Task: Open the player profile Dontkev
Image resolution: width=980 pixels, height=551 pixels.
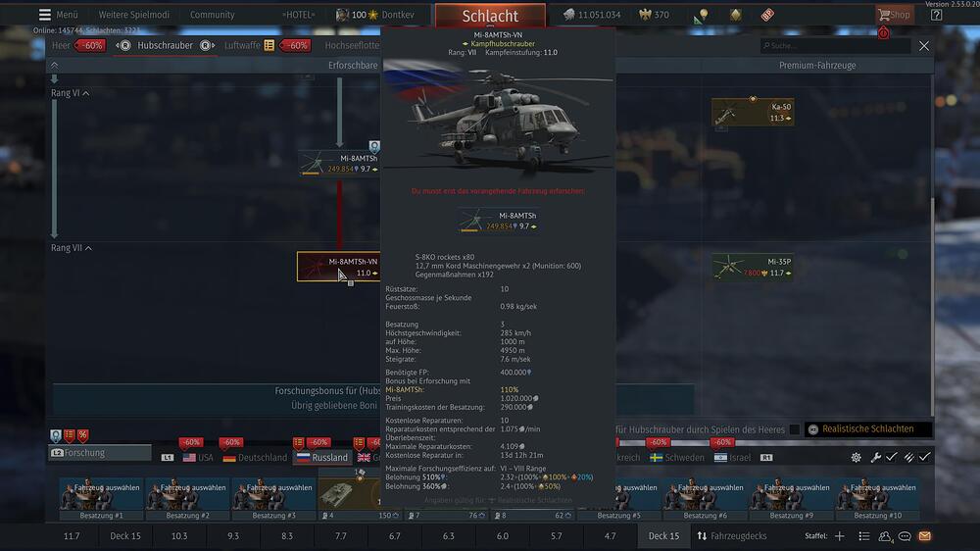Action: (398, 15)
